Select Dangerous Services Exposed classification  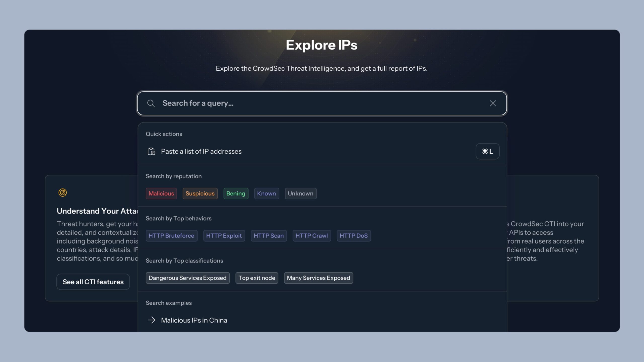point(187,278)
